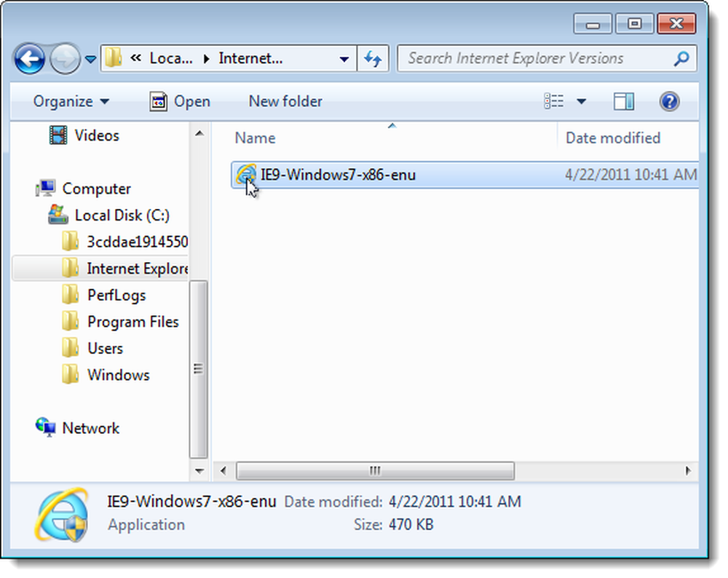Click the Application file type label
Image resolution: width=728 pixels, height=578 pixels.
click(x=146, y=525)
